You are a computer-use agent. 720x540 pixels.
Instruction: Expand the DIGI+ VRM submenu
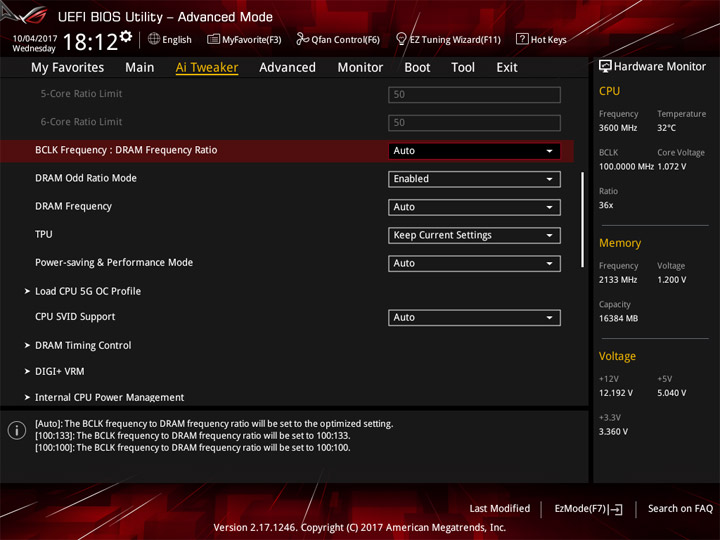(59, 371)
